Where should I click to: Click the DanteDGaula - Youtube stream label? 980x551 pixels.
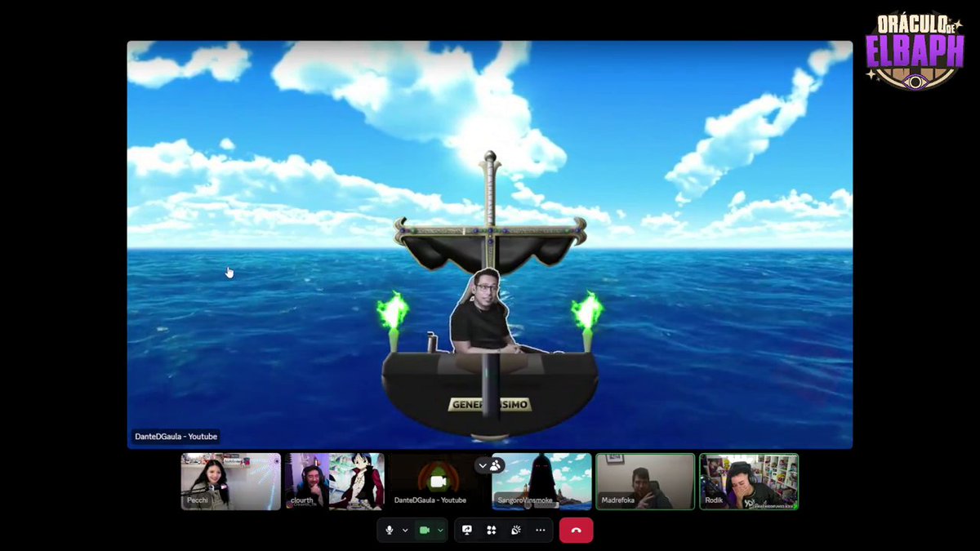(176, 437)
